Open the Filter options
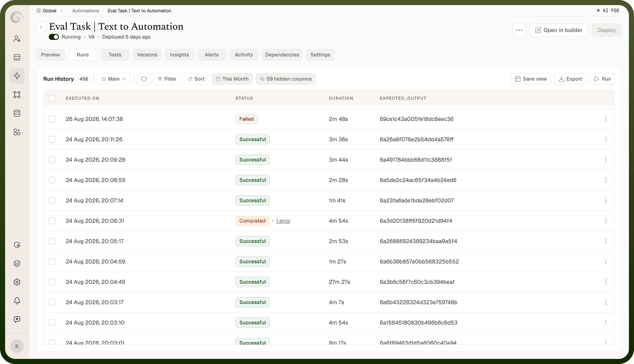634x364 pixels. [167, 79]
